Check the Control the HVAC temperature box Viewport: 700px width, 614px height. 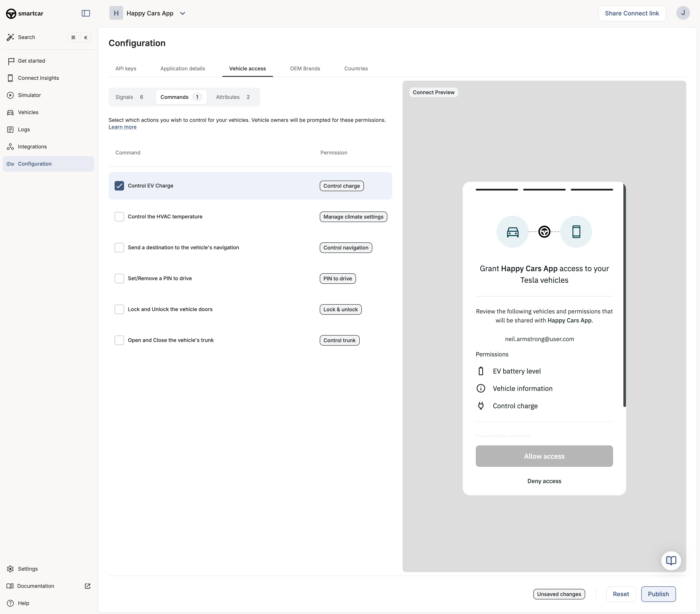(119, 216)
